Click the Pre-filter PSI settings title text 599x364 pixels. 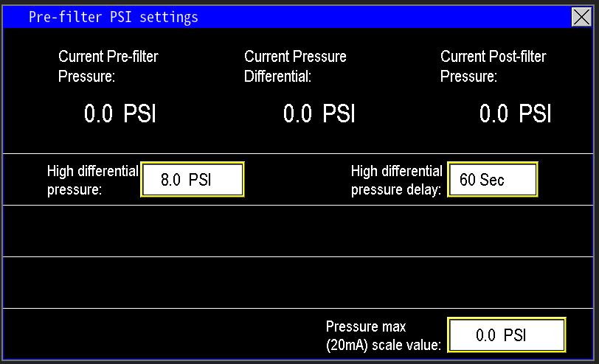click(x=113, y=17)
